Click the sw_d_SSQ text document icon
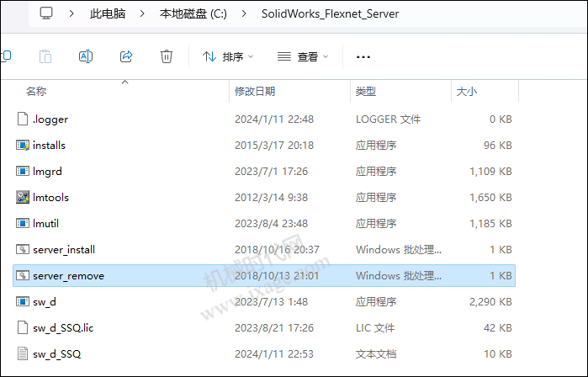Viewport: 588px width, 377px height. point(23,353)
